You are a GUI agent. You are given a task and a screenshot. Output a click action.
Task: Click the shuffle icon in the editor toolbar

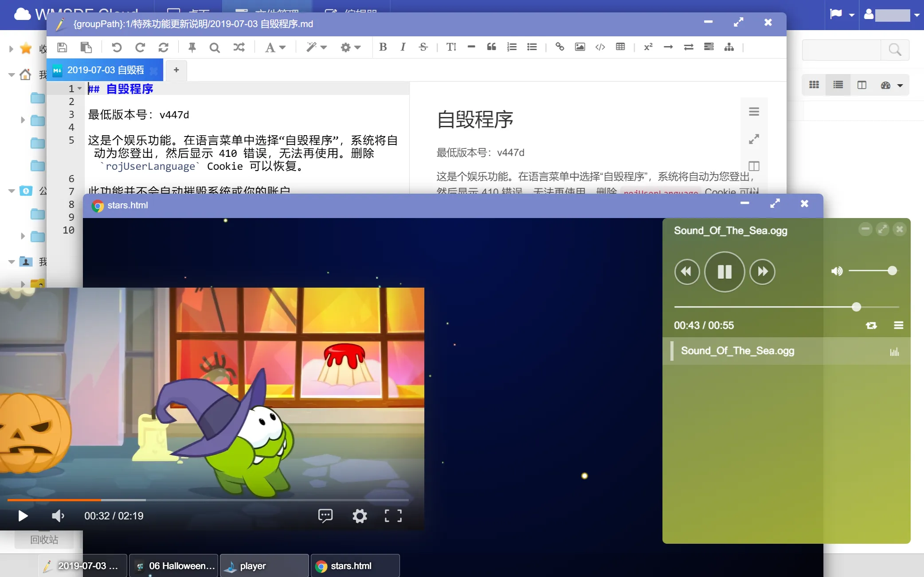pos(239,47)
